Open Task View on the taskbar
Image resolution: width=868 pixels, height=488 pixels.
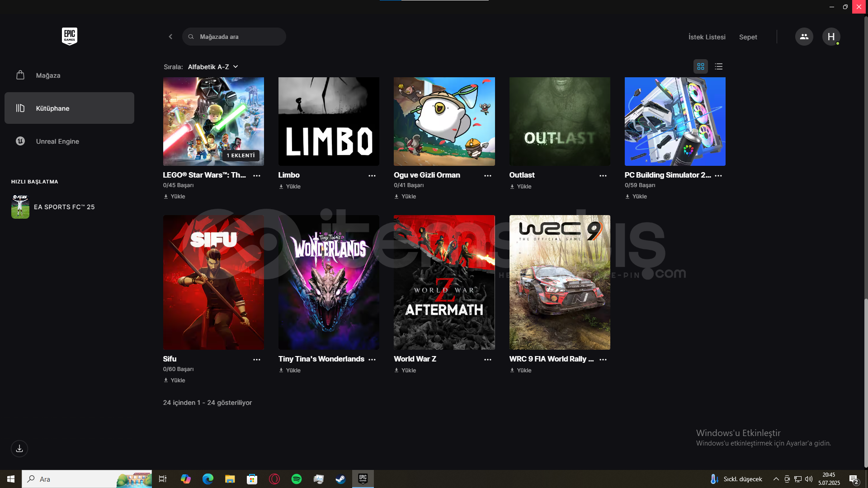(163, 479)
